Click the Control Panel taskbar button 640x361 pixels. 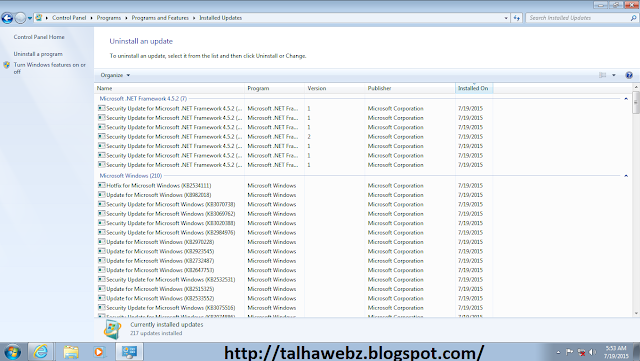[130, 352]
